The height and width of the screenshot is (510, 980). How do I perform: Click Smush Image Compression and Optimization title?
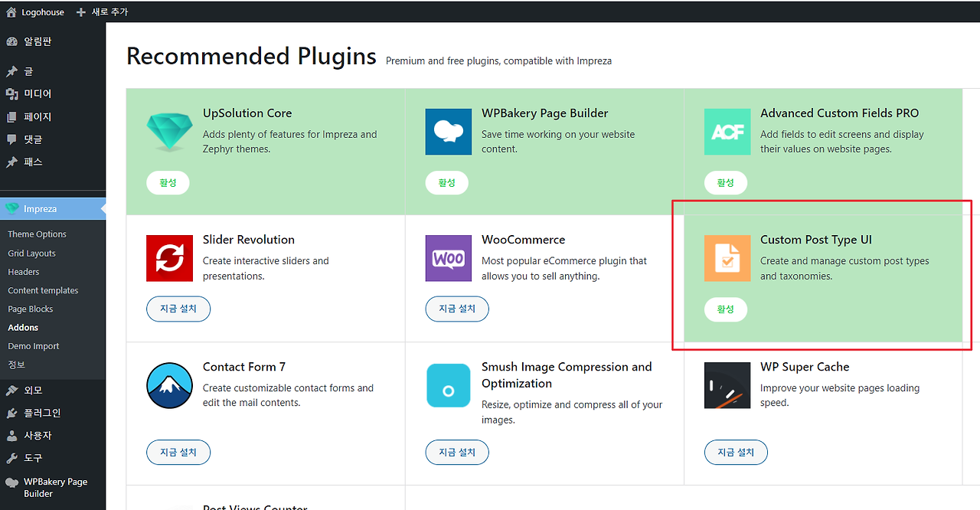(567, 375)
